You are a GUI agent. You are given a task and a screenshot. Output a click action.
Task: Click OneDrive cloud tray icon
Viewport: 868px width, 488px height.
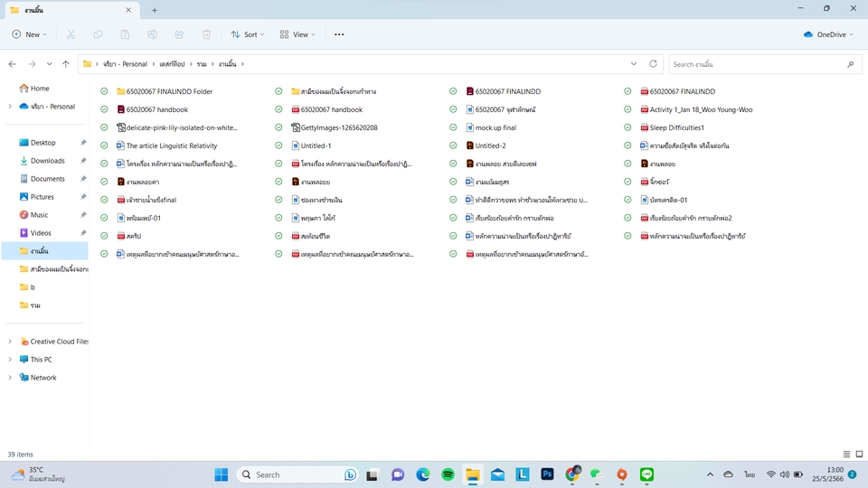pyautogui.click(x=729, y=474)
